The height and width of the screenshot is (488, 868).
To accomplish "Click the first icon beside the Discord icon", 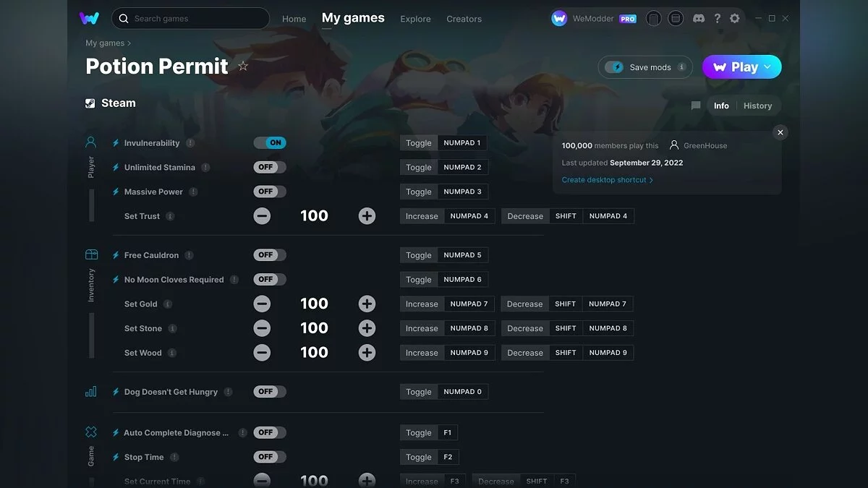I will (x=654, y=19).
